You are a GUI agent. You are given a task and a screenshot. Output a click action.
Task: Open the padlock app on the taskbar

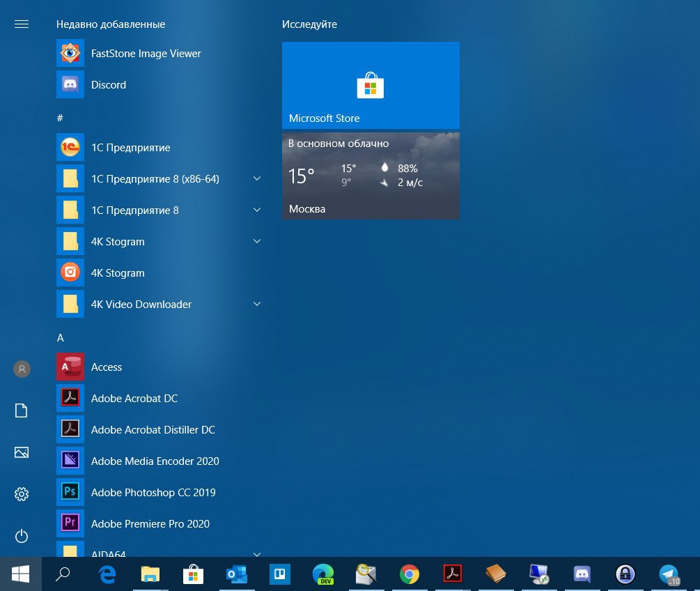click(625, 574)
